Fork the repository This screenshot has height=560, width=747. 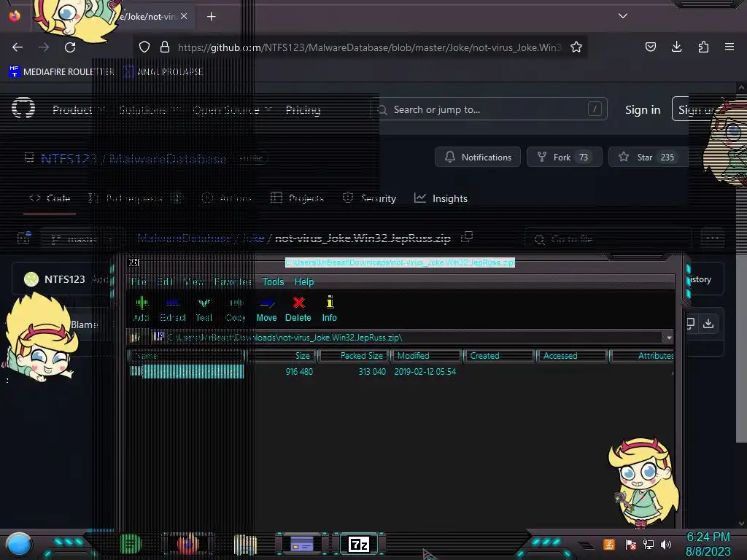tap(564, 157)
